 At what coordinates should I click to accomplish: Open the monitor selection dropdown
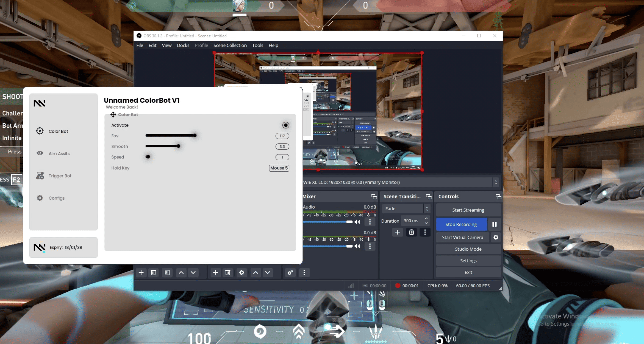(401, 182)
